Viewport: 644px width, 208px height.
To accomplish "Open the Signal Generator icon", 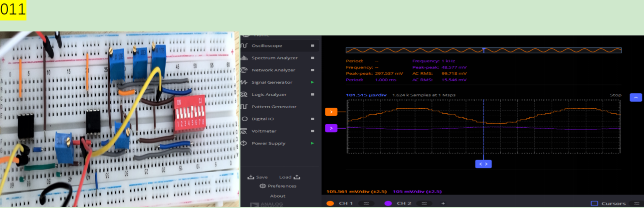I will (244, 82).
